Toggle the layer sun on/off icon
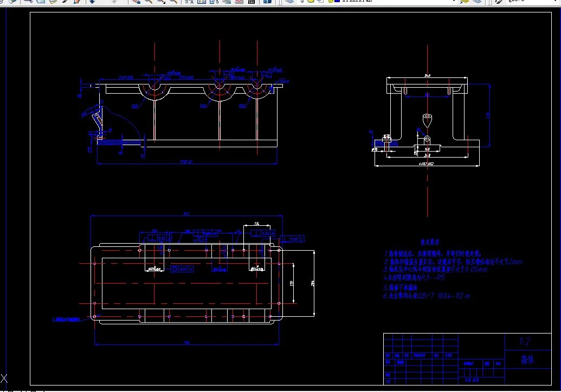 pyautogui.click(x=311, y=1)
